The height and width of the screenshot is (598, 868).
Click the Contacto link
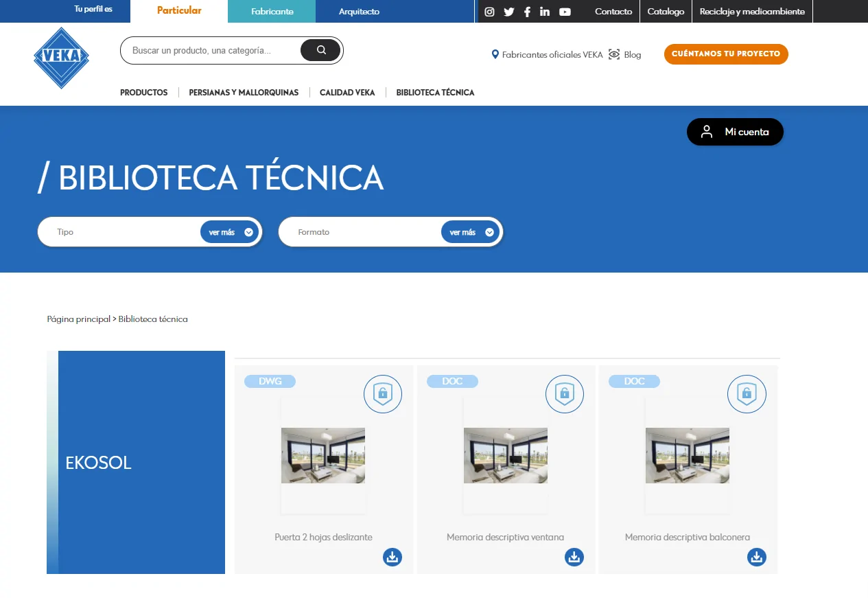613,12
